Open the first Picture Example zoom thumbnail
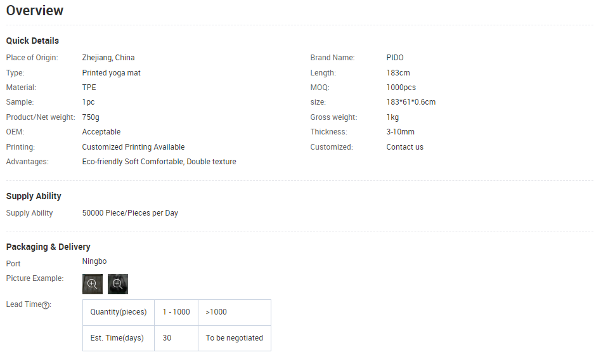601x364 pixels. pos(93,284)
